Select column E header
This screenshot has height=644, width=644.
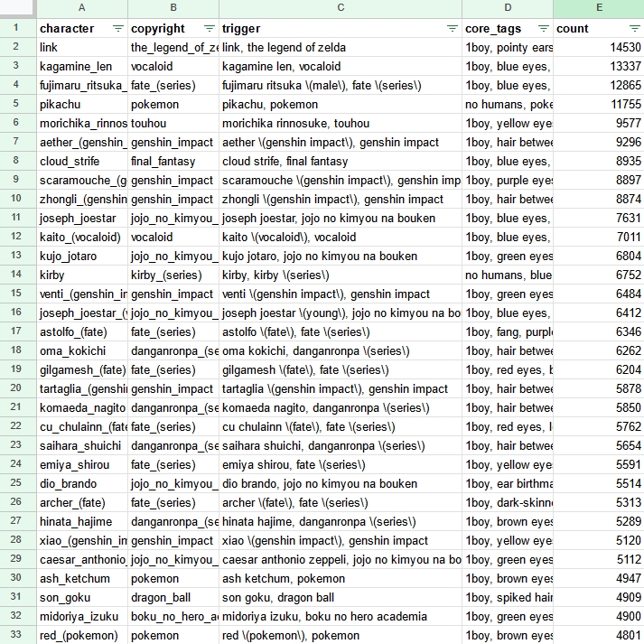click(x=599, y=9)
